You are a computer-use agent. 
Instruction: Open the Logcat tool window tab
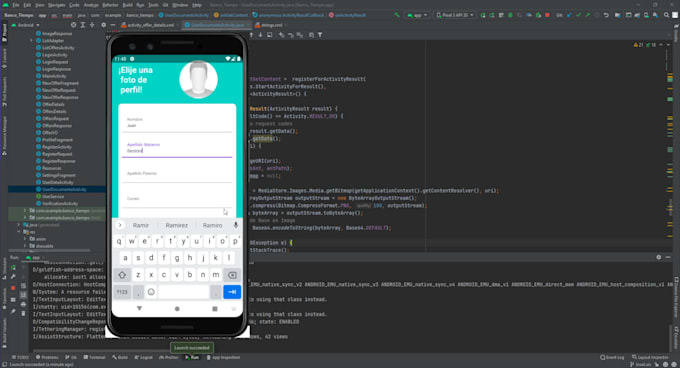tap(143, 358)
